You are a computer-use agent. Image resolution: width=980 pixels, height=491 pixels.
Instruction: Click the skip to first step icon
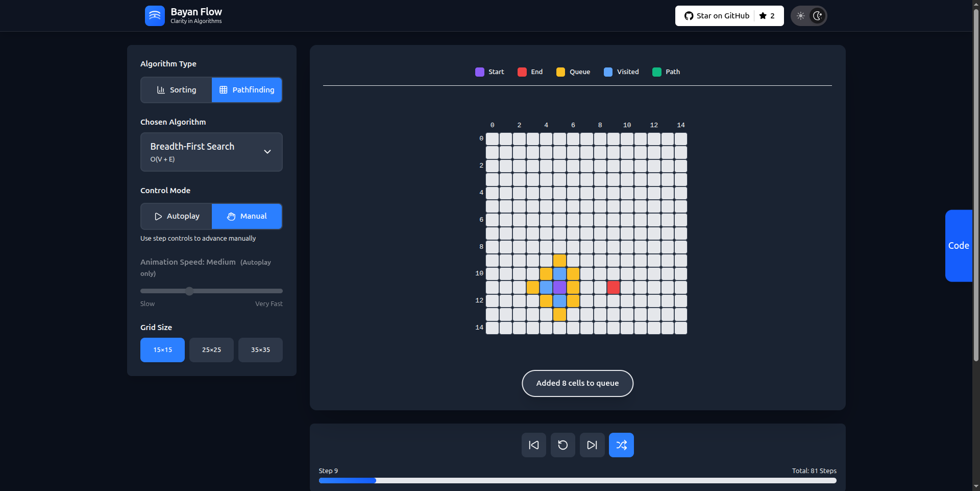coord(533,445)
